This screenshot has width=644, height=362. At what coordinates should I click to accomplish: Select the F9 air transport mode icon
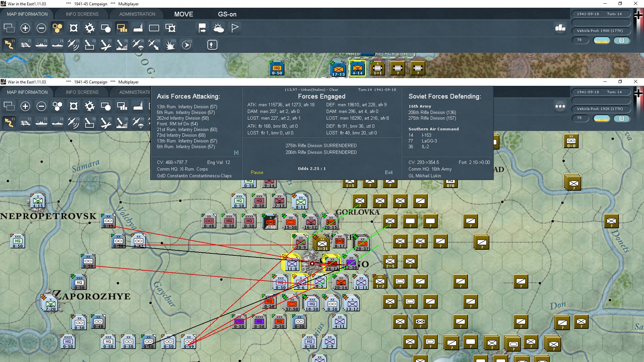(138, 45)
